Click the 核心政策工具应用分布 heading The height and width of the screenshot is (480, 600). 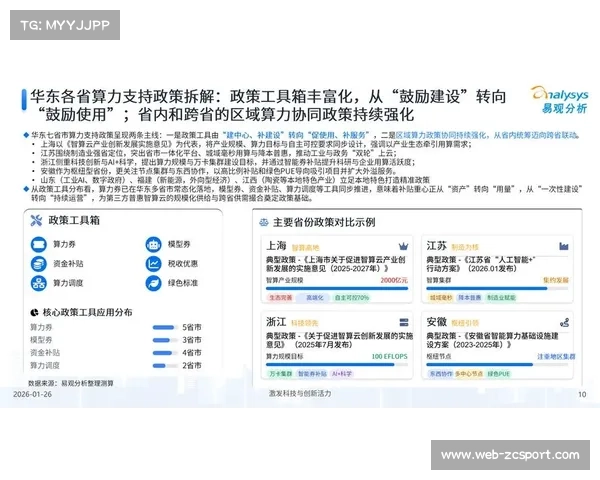pyautogui.click(x=88, y=313)
